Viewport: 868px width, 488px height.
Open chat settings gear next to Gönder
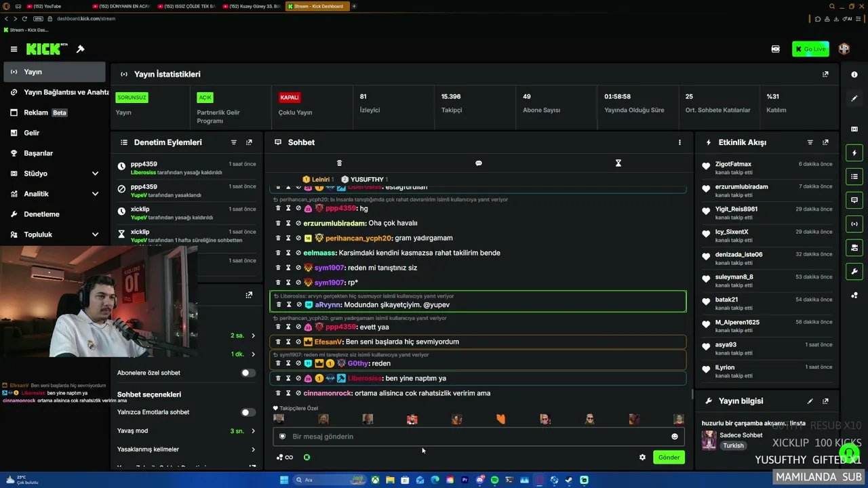tap(642, 457)
